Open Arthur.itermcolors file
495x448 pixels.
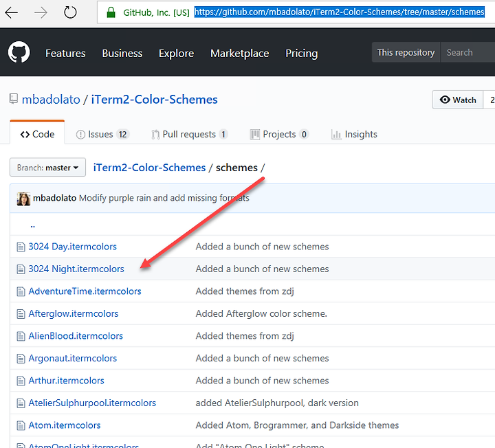point(66,381)
